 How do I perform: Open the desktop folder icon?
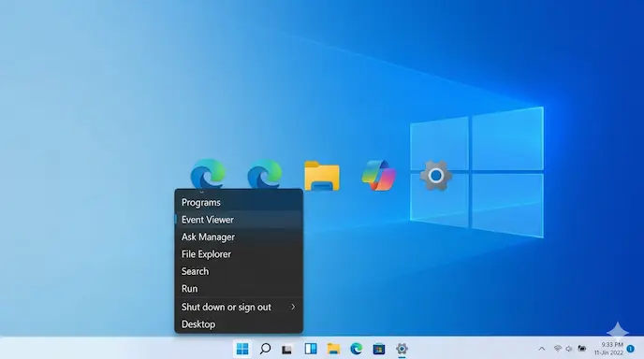322,176
